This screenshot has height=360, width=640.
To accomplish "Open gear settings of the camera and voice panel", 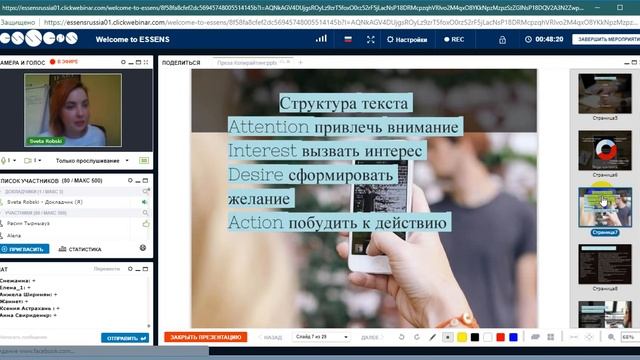I will click(x=123, y=62).
